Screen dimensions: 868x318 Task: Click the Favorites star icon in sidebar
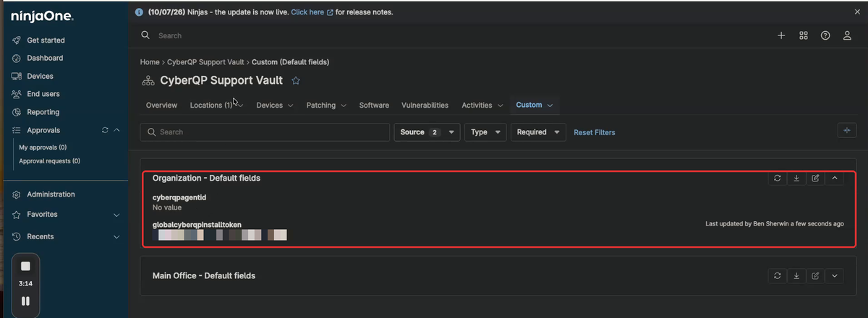pyautogui.click(x=17, y=215)
